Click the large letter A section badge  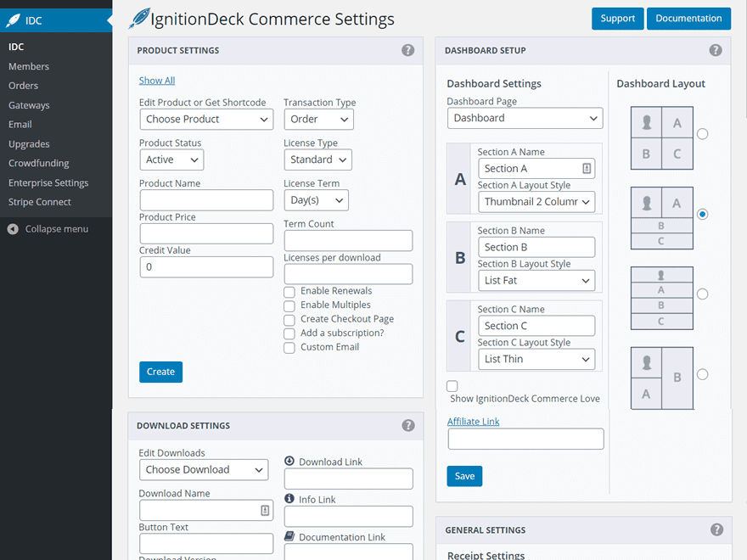[x=460, y=179]
